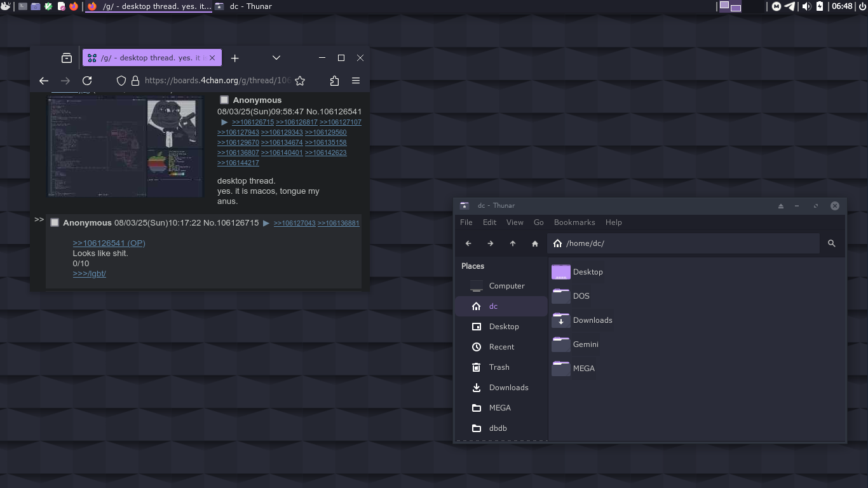Open the MEGA tray icon
868x488 pixels.
(x=776, y=6)
